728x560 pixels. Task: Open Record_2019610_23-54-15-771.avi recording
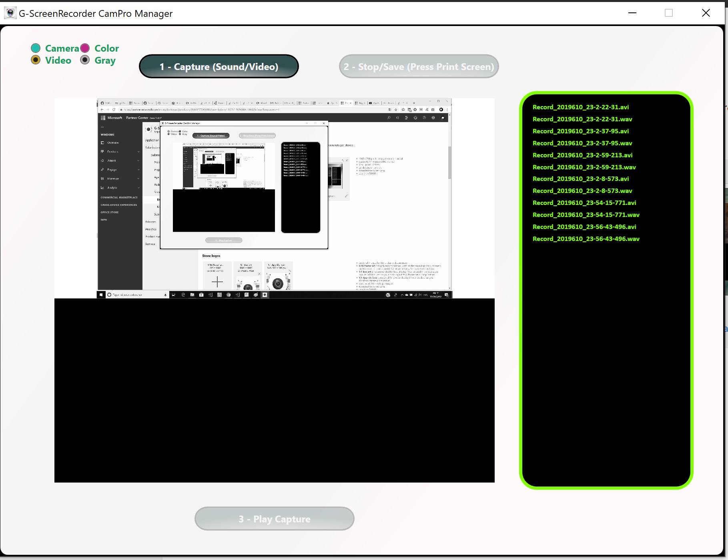pos(584,203)
